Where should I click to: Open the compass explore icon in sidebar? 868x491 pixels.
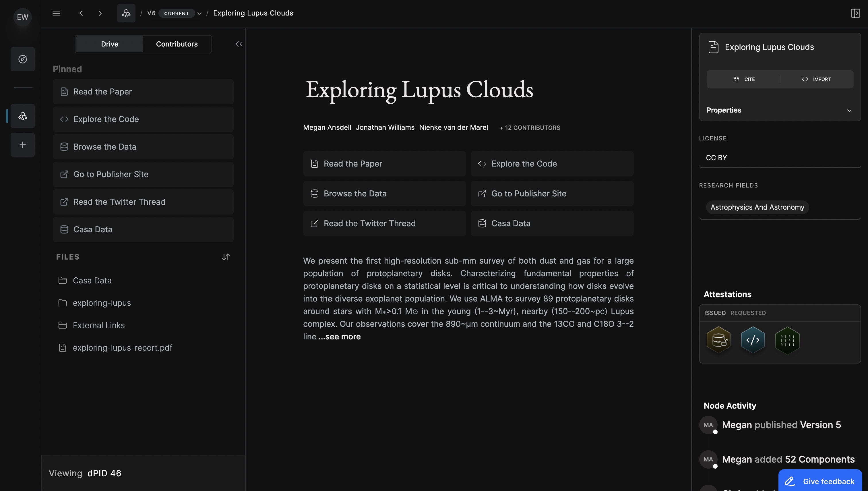point(23,59)
